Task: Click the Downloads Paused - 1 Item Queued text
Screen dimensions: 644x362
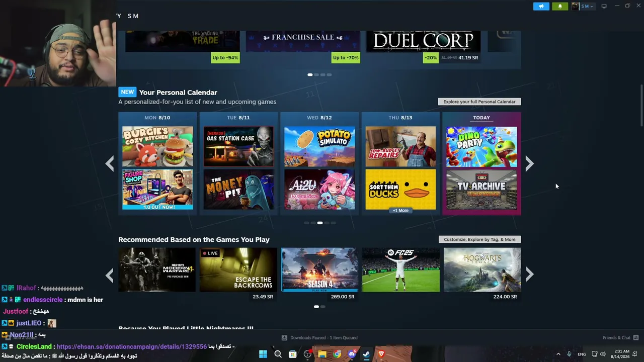Action: pos(324,338)
